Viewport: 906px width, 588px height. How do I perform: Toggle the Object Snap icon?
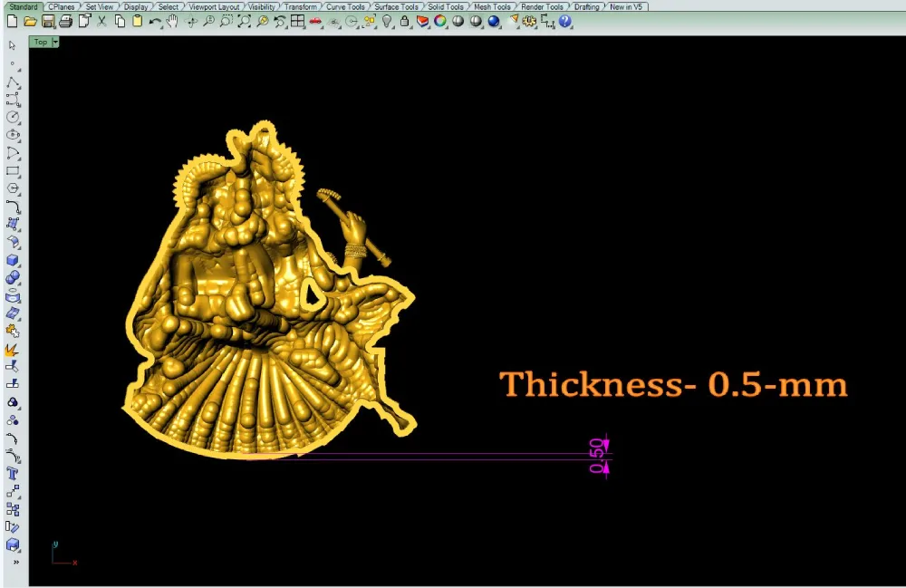(x=352, y=22)
